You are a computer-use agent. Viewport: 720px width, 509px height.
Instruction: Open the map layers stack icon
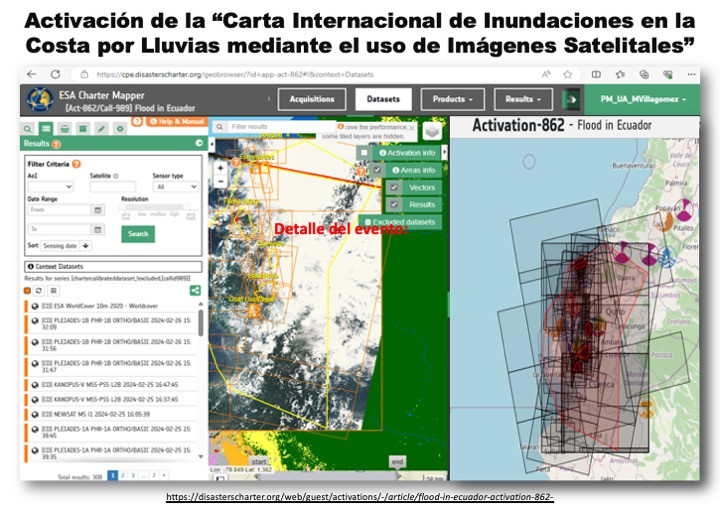(431, 132)
